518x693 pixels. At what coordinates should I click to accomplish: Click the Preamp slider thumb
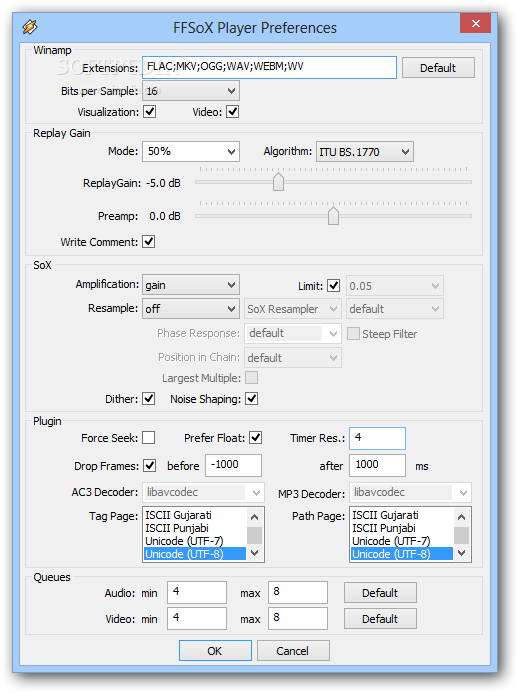333,216
